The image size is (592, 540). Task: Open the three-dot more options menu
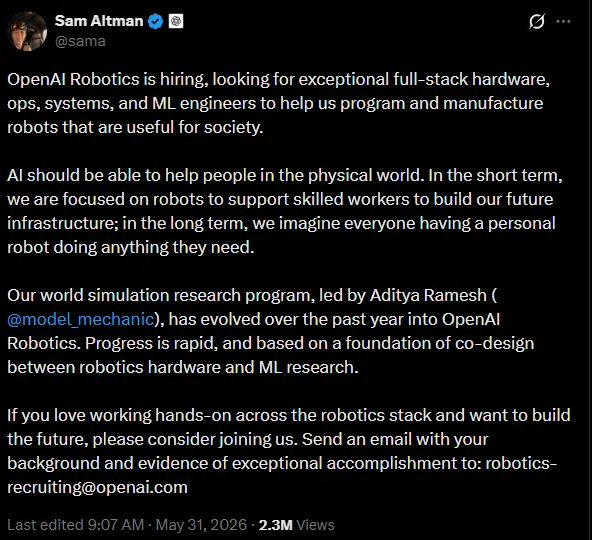tap(564, 22)
